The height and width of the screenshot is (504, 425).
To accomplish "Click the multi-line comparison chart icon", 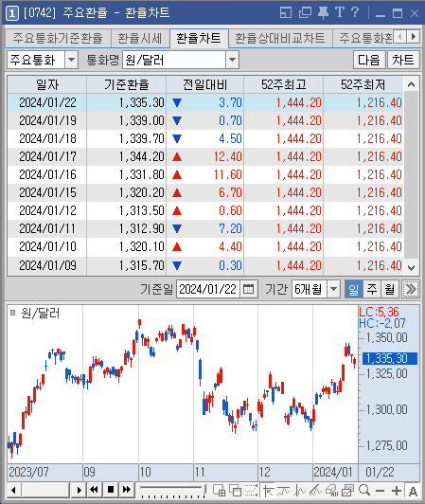I will [316, 491].
